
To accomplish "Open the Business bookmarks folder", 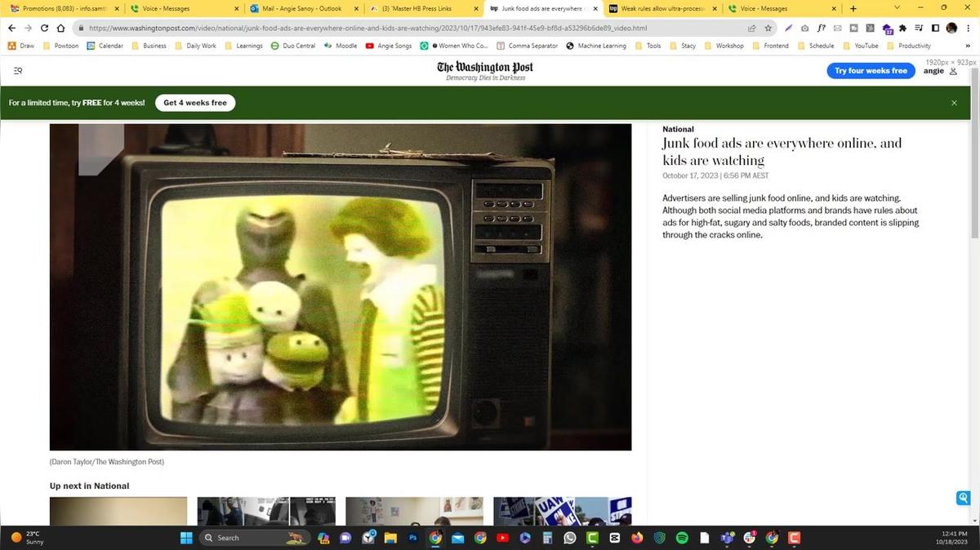I will pyautogui.click(x=149, y=46).
